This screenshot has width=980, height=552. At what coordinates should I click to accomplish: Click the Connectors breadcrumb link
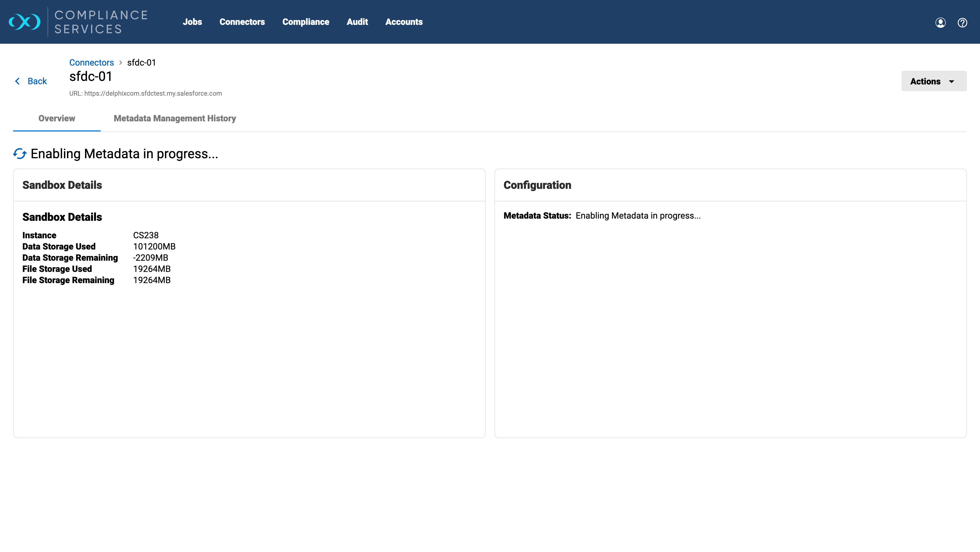91,62
